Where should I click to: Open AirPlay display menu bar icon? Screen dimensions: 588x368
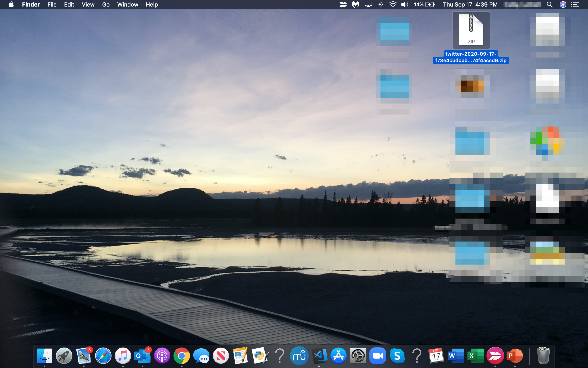[368, 5]
